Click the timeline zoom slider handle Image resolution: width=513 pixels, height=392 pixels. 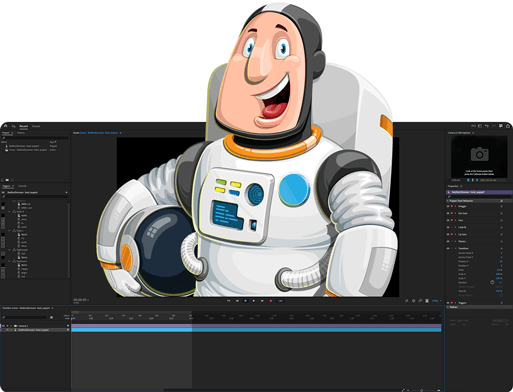coord(421,390)
